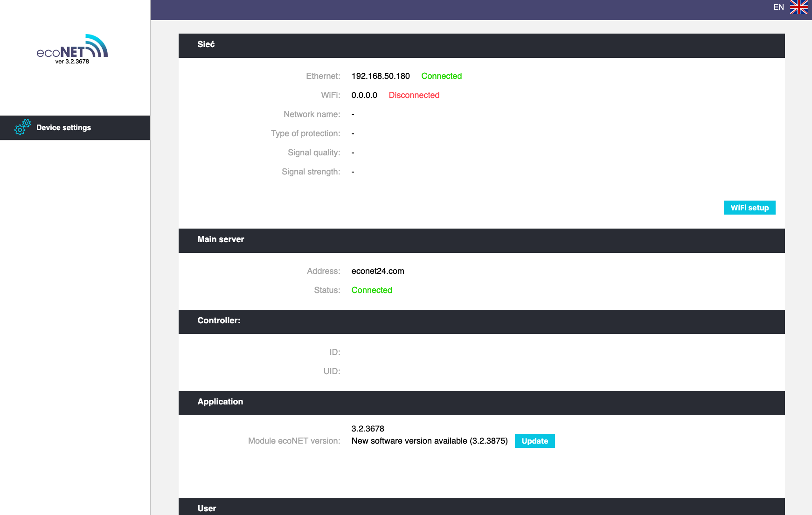Click the Device settings gear icon

[22, 127]
